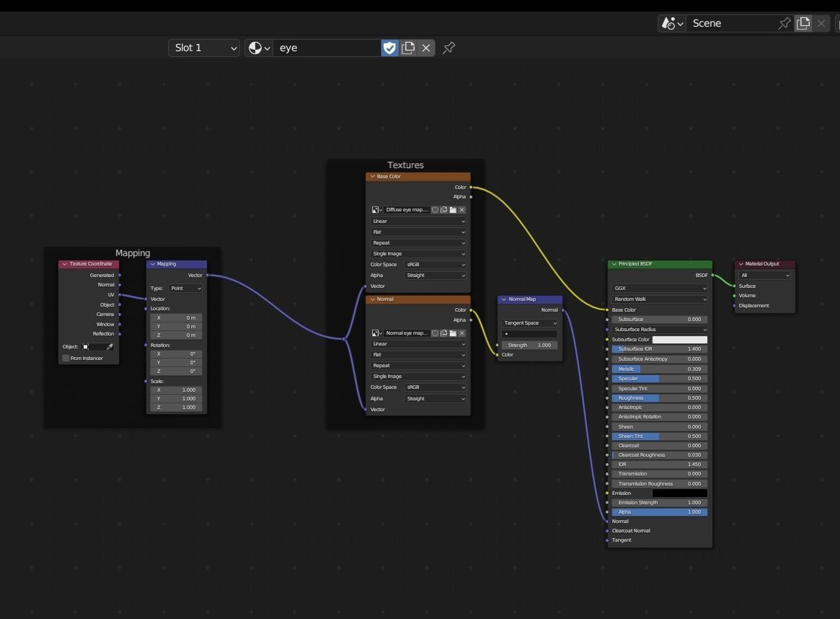The image size is (840, 619).
Task: Open the material browse sphere icon
Action: [259, 48]
